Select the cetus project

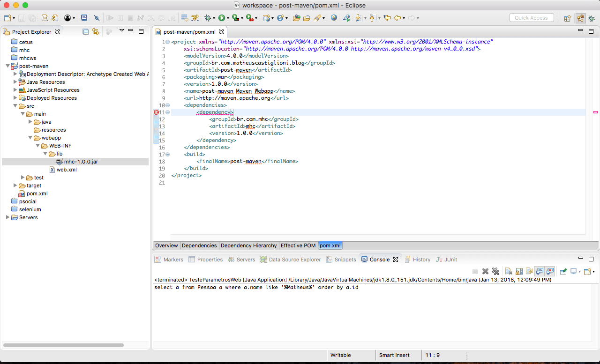click(26, 42)
